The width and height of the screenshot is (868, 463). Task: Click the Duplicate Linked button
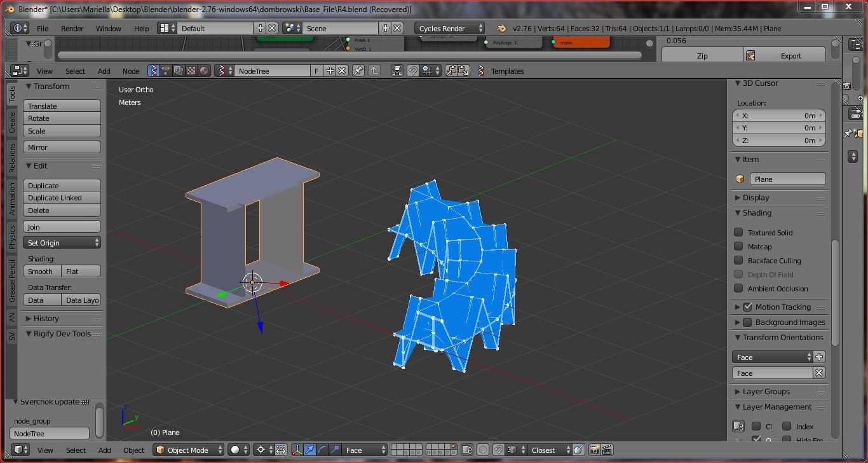[62, 198]
